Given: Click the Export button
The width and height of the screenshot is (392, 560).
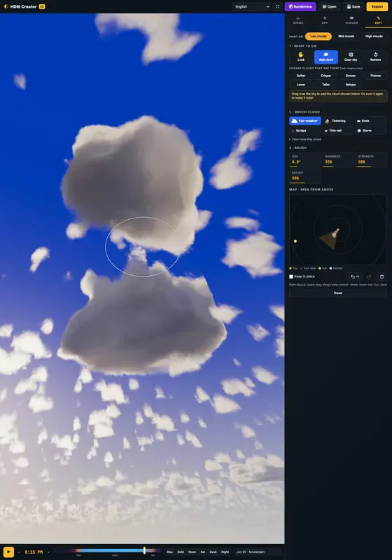Looking at the screenshot, I should tap(377, 6).
